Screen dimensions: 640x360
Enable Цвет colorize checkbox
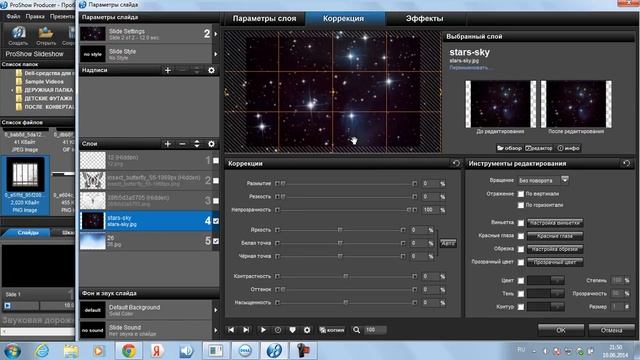pyautogui.click(x=521, y=280)
